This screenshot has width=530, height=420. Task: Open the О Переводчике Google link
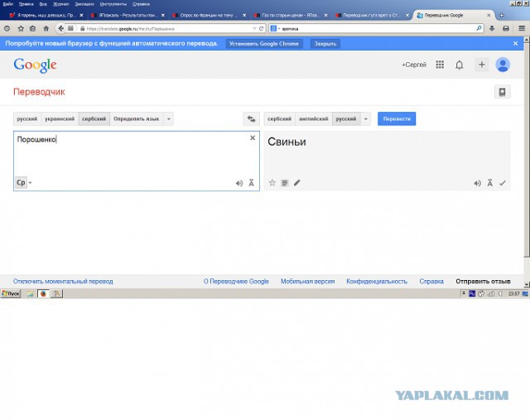(x=236, y=282)
